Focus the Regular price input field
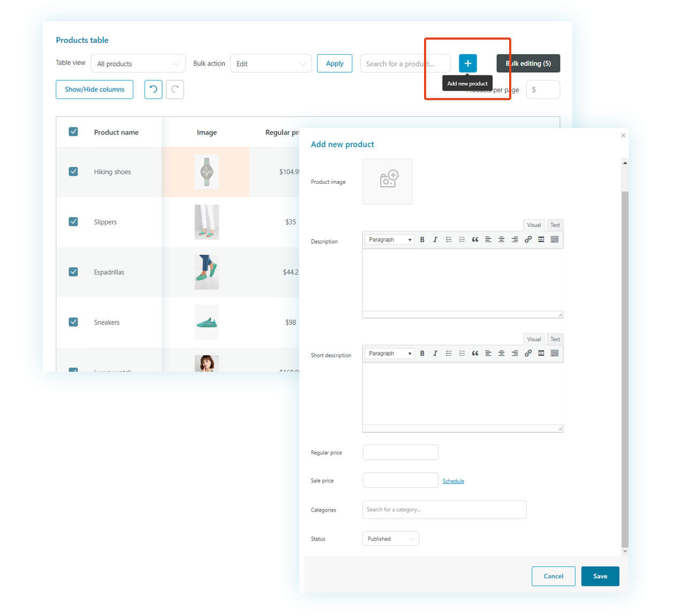 pos(400,452)
